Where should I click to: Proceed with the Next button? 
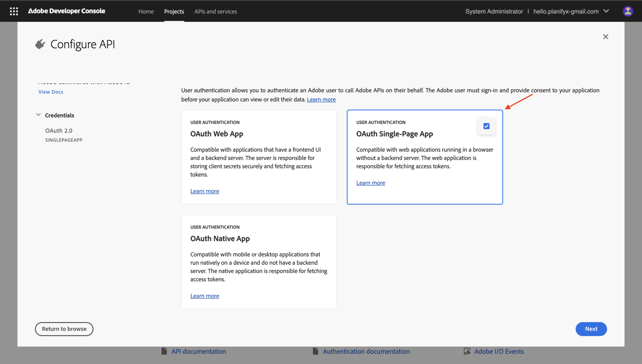(x=591, y=329)
